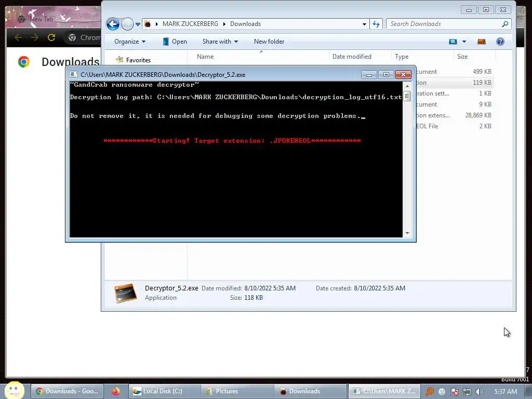The height and width of the screenshot is (399, 532).
Task: Toggle the preview pane icon
Action: pyautogui.click(x=482, y=42)
